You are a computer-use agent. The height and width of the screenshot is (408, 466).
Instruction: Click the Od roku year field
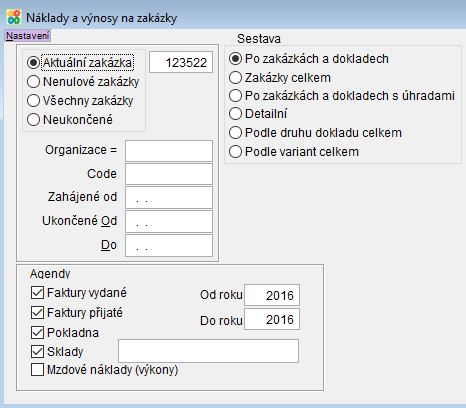272,295
